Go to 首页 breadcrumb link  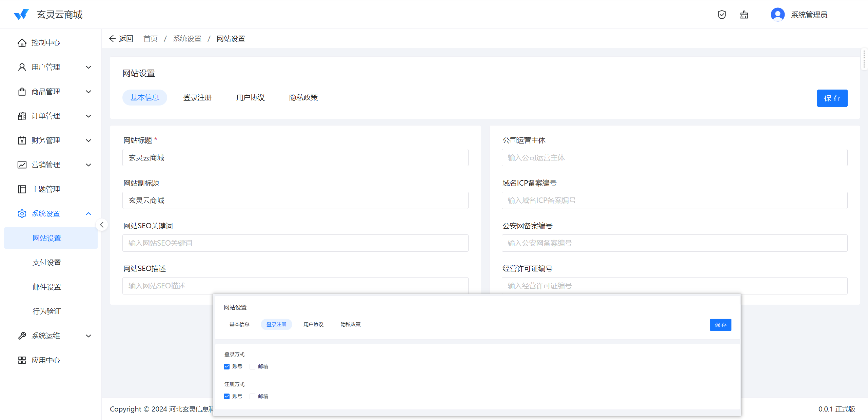151,39
